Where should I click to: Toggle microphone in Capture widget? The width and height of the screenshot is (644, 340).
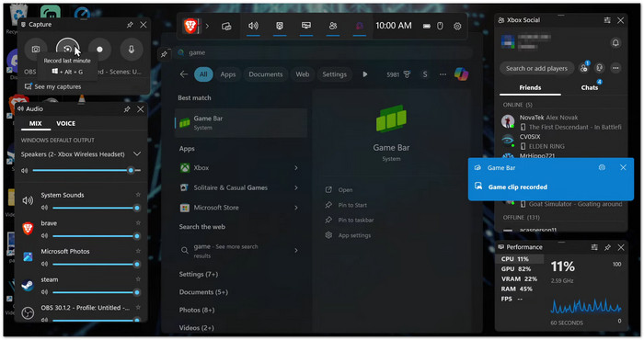point(132,50)
